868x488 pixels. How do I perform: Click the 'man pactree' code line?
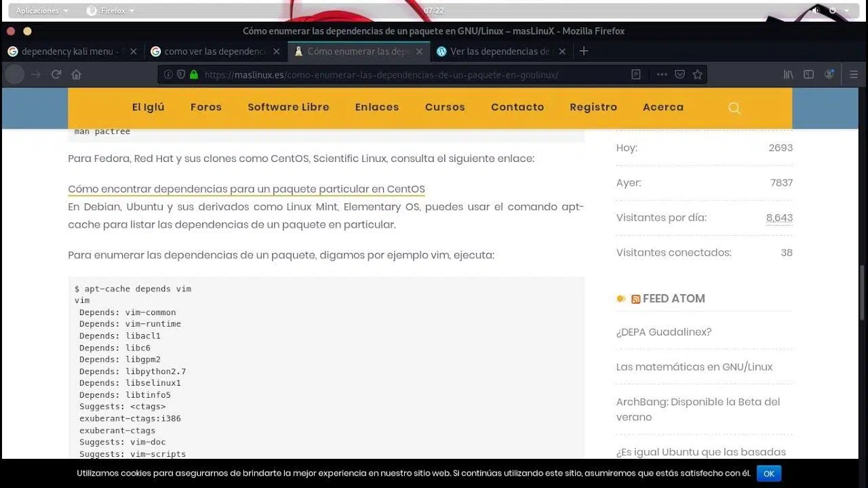(x=102, y=131)
